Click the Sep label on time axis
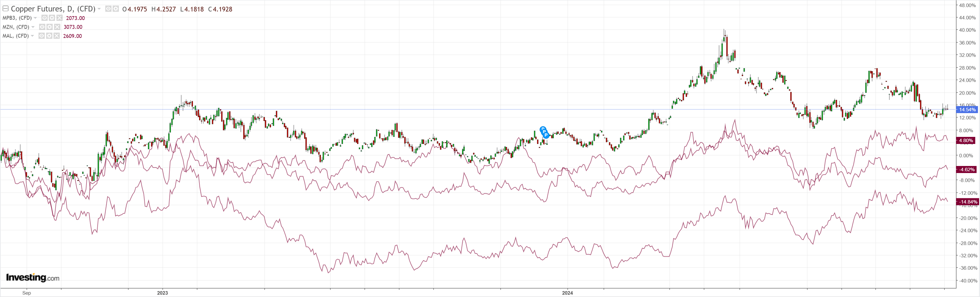 click(x=27, y=293)
